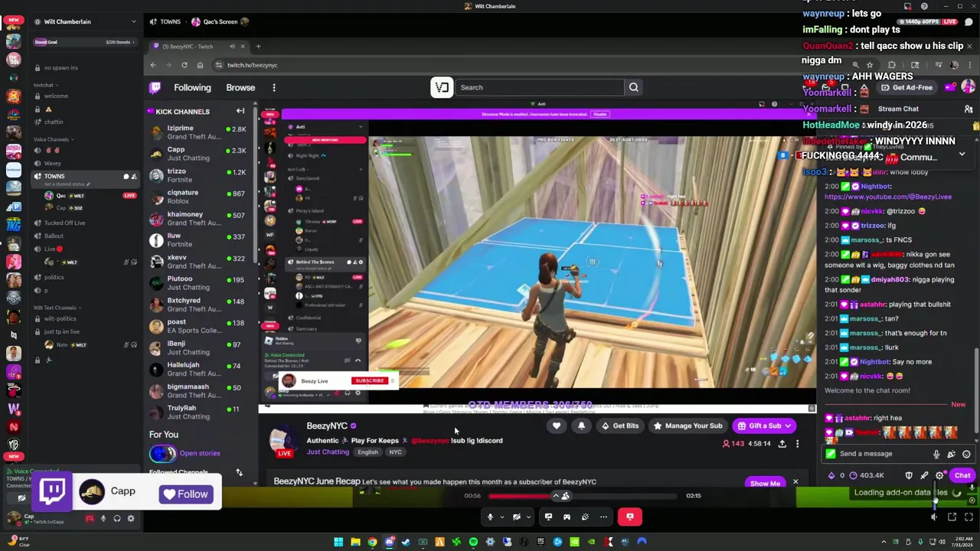Toggle camera in call controls

pos(516,517)
